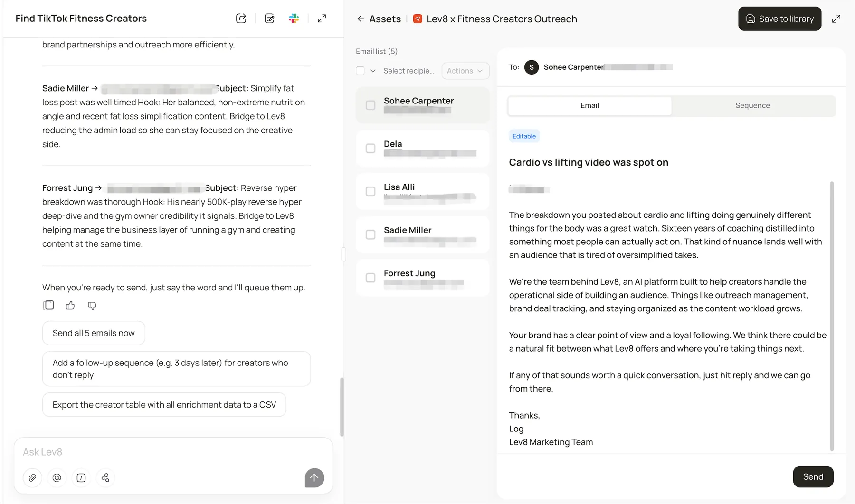Open Sadie Miller's recipient card
The height and width of the screenshot is (504, 855).
pyautogui.click(x=422, y=234)
